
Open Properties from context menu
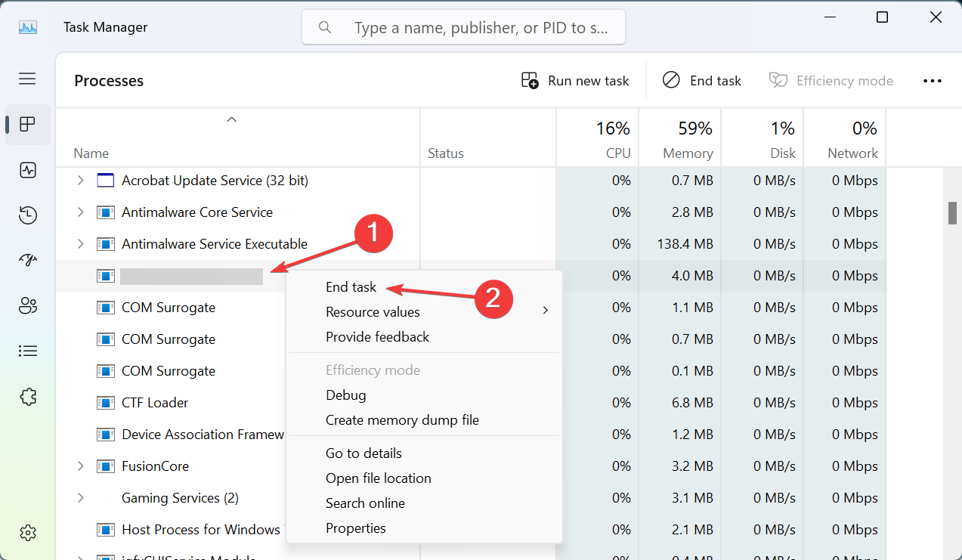pyautogui.click(x=355, y=528)
